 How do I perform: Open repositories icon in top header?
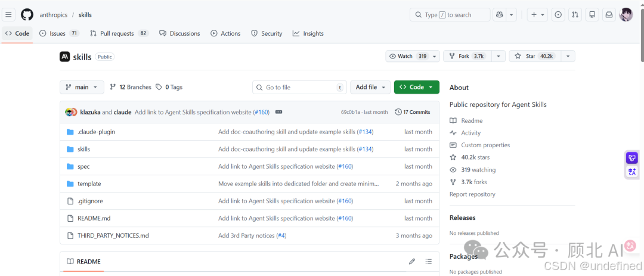pos(592,15)
